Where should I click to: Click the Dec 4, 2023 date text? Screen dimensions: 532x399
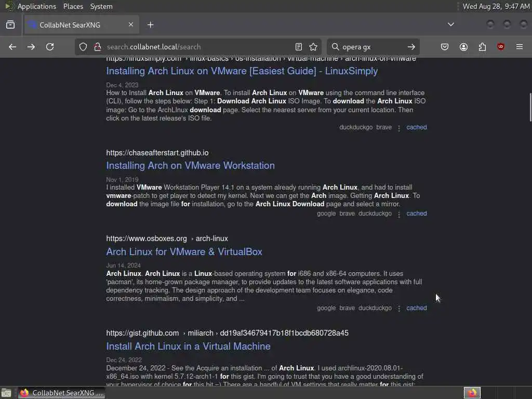(x=122, y=85)
